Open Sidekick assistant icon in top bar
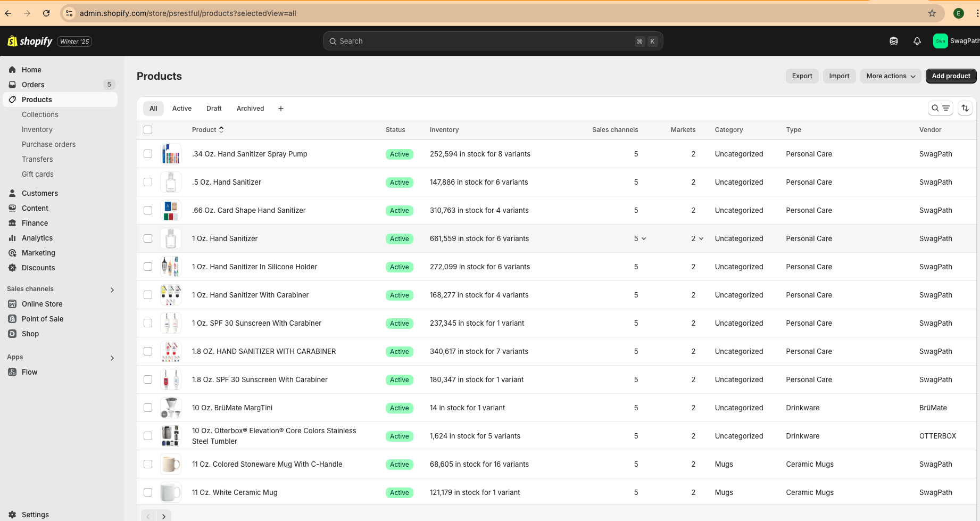The image size is (980, 521). tap(894, 41)
